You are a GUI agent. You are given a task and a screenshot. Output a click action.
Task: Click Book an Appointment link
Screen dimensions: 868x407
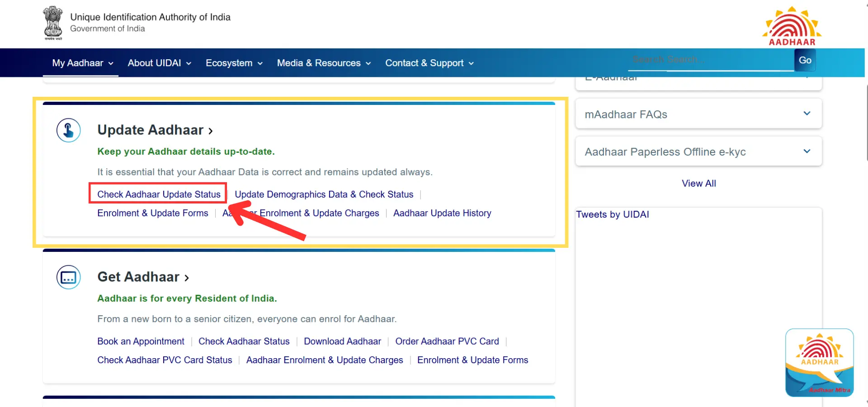[141, 341]
